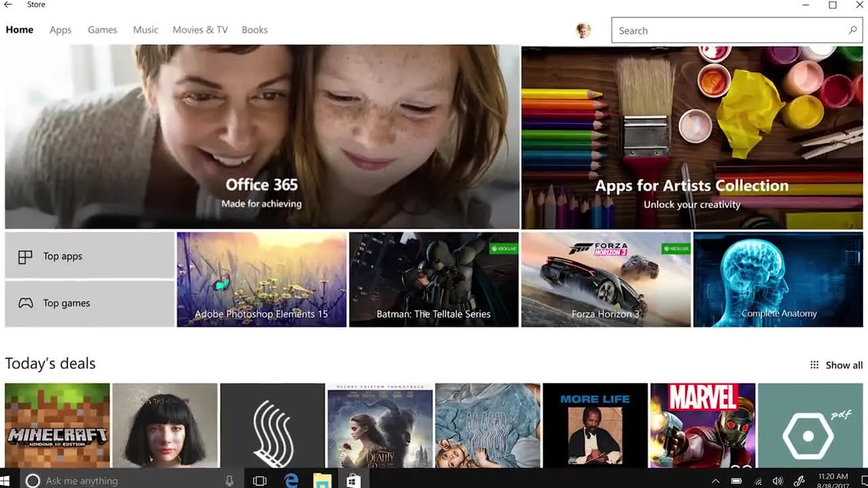Open Adobe Photoshop Elements 15 tile
This screenshot has height=488, width=868.
(262, 279)
